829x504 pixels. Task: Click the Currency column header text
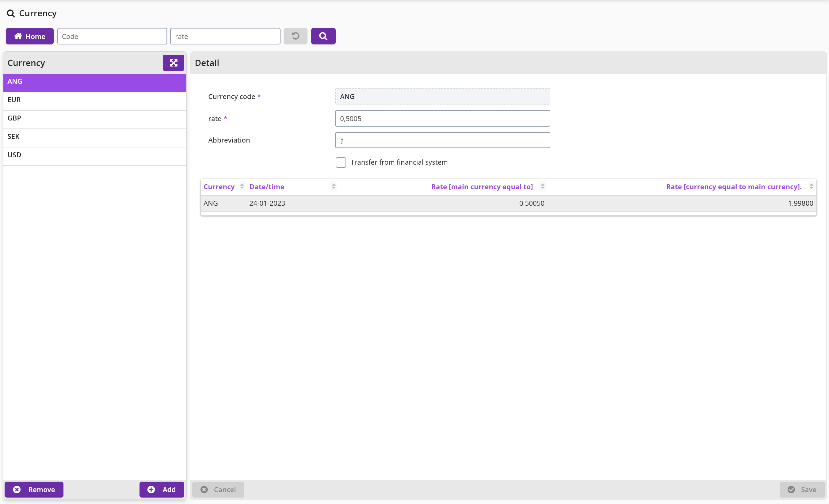point(219,187)
